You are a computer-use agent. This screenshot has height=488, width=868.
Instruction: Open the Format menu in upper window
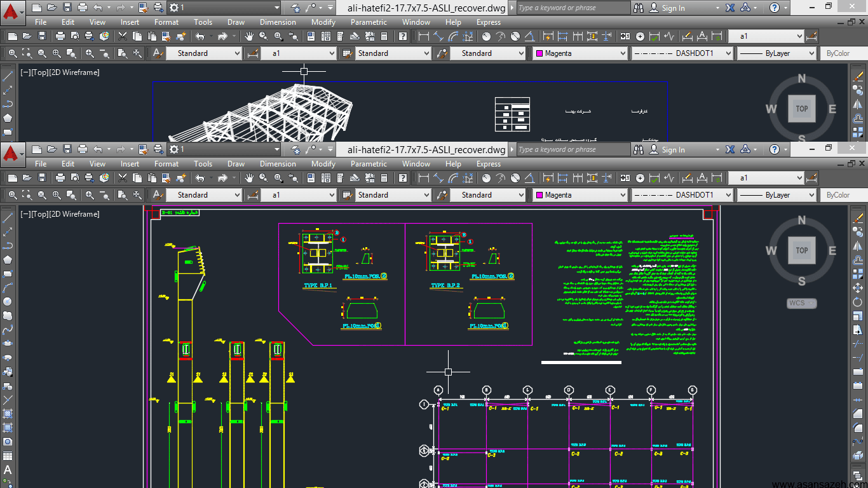pyautogui.click(x=166, y=22)
